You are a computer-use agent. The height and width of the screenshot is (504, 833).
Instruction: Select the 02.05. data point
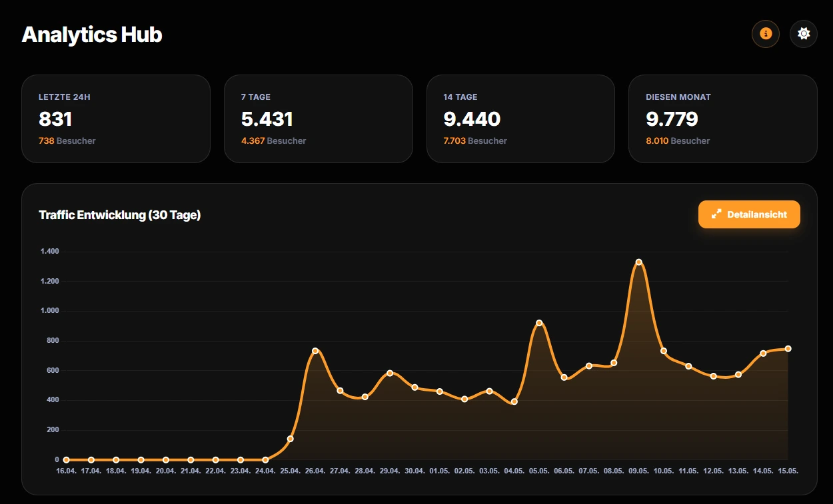pos(464,399)
